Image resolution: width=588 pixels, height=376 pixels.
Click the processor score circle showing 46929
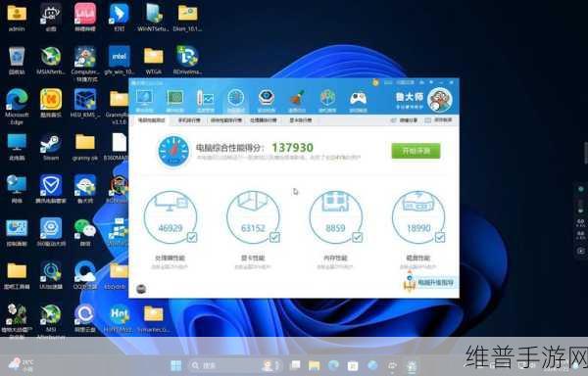click(x=171, y=217)
